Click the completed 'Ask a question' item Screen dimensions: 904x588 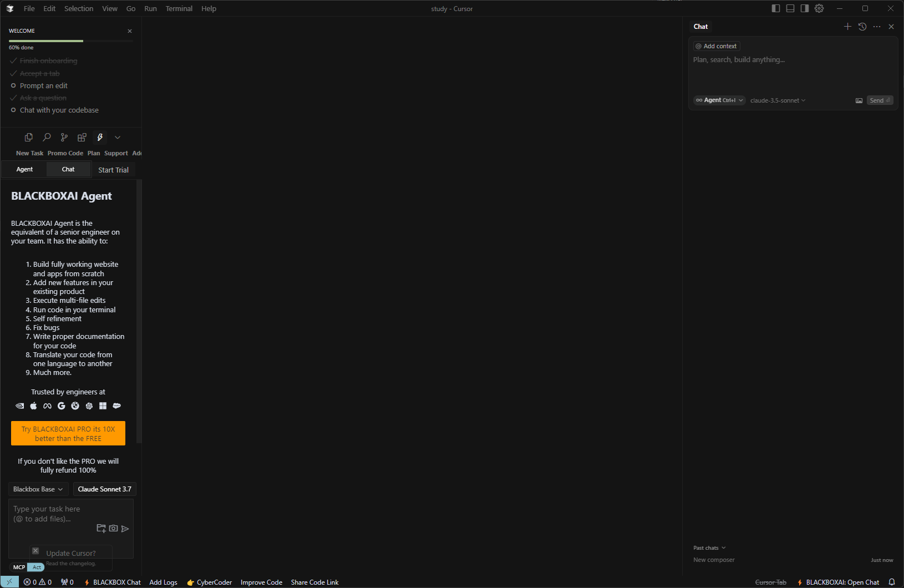pyautogui.click(x=43, y=98)
